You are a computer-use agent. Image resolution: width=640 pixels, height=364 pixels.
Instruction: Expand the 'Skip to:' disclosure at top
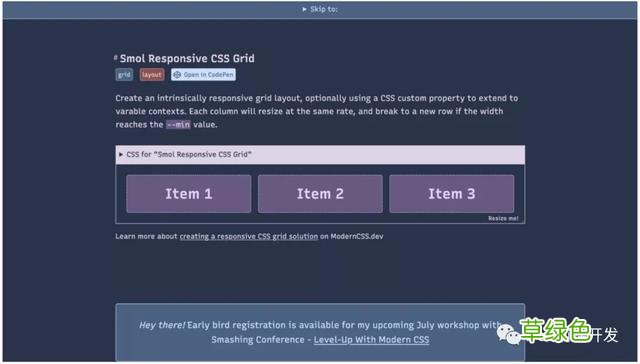click(x=320, y=9)
